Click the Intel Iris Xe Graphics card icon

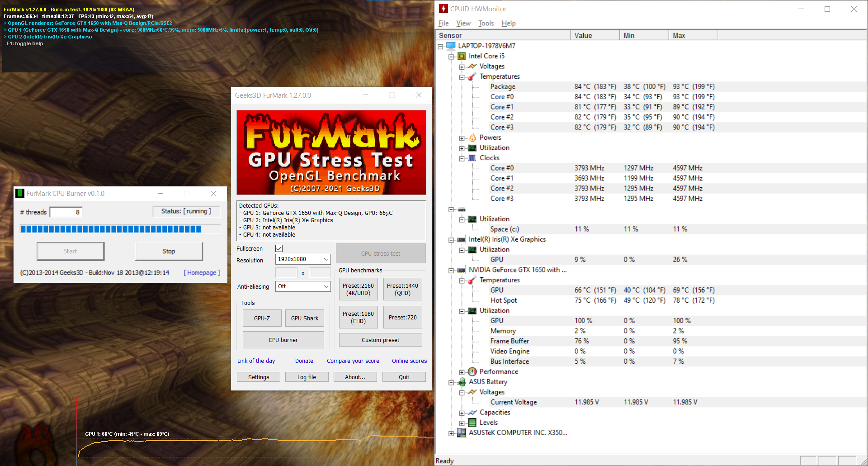click(462, 239)
